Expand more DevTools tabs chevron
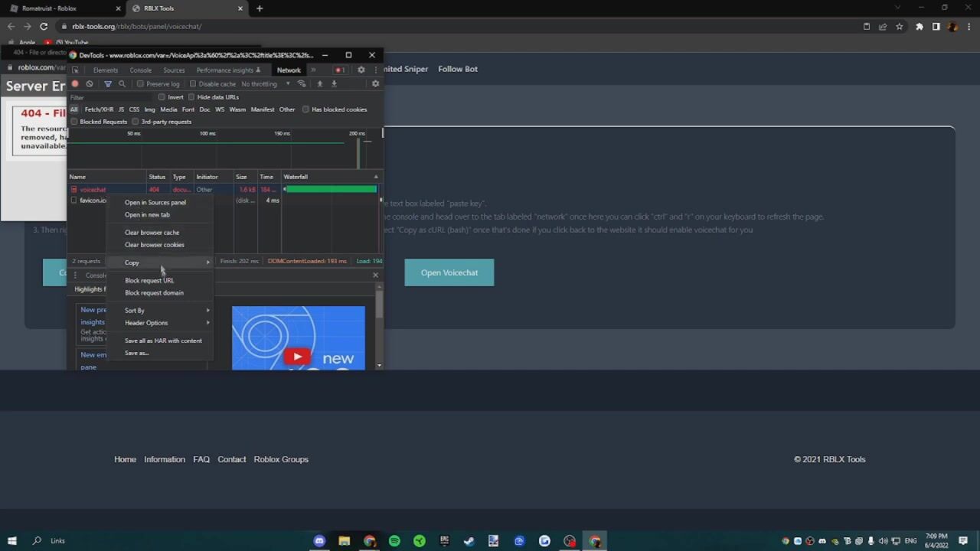This screenshot has width=980, height=551. click(313, 70)
